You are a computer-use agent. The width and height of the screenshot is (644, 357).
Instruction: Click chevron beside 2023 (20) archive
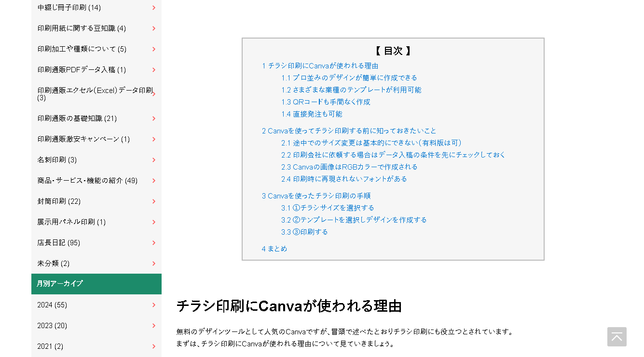click(154, 326)
